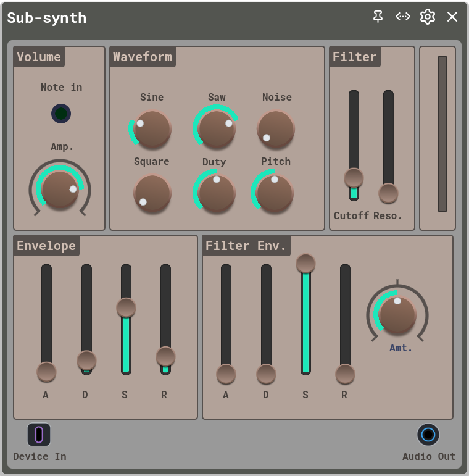469x476 pixels.
Task: Click the Amt. label text
Action: point(401,348)
